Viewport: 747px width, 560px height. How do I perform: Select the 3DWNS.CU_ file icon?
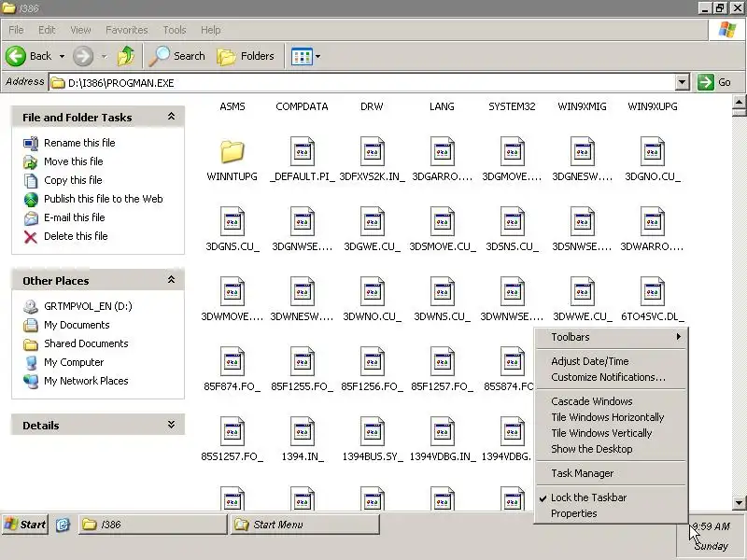[442, 291]
